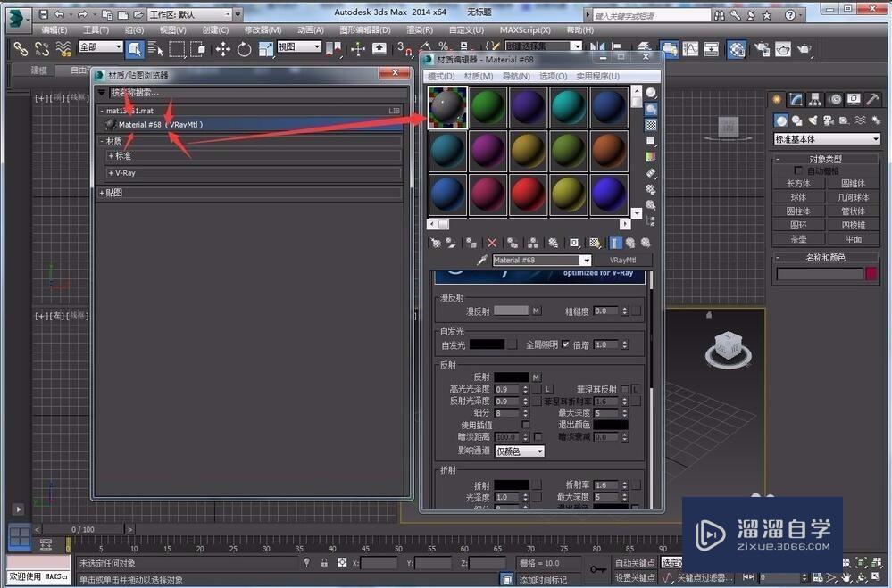Choose the Rectangular Selection Region tool
The image size is (892, 588).
[177, 49]
